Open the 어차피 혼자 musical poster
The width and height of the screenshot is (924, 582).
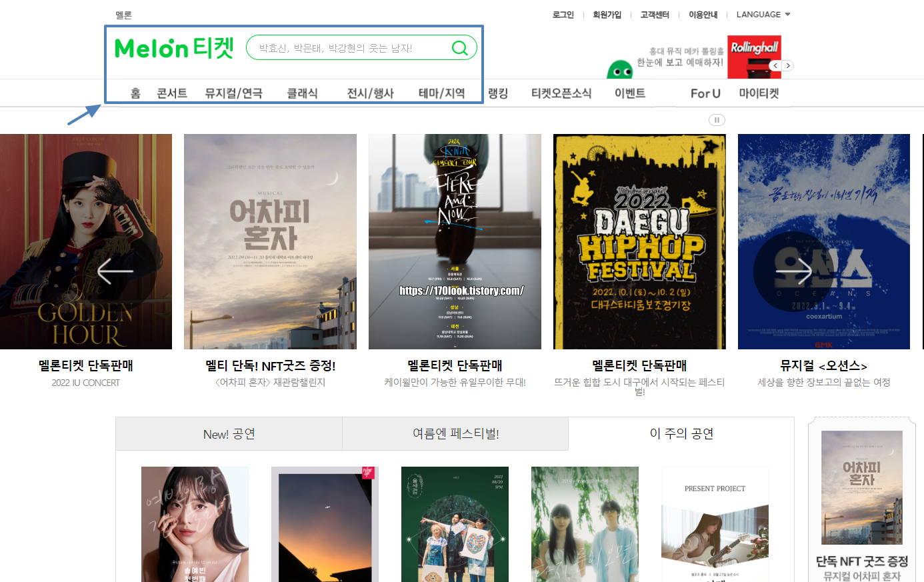pos(270,241)
